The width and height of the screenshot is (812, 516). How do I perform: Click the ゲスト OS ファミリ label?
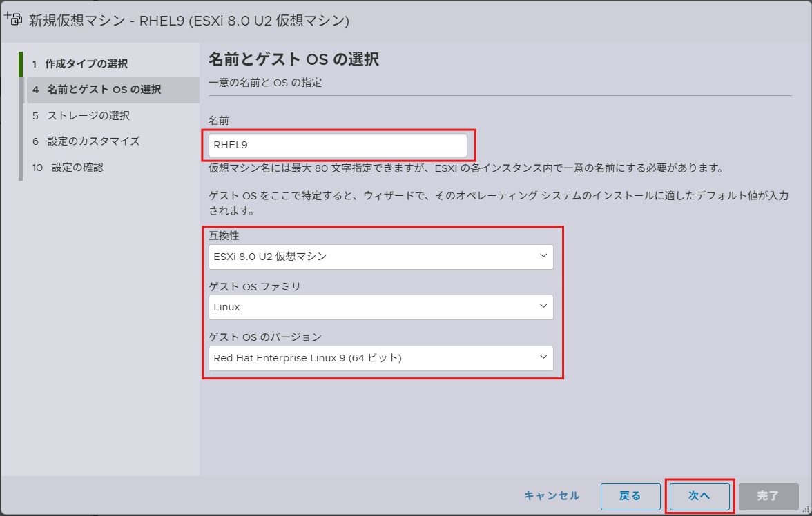[x=255, y=287]
